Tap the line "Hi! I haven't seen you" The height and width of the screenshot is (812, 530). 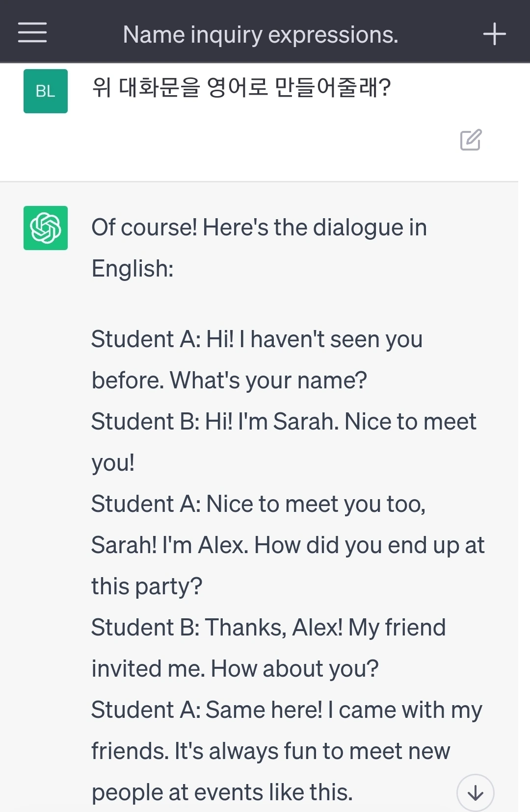pyautogui.click(x=314, y=339)
